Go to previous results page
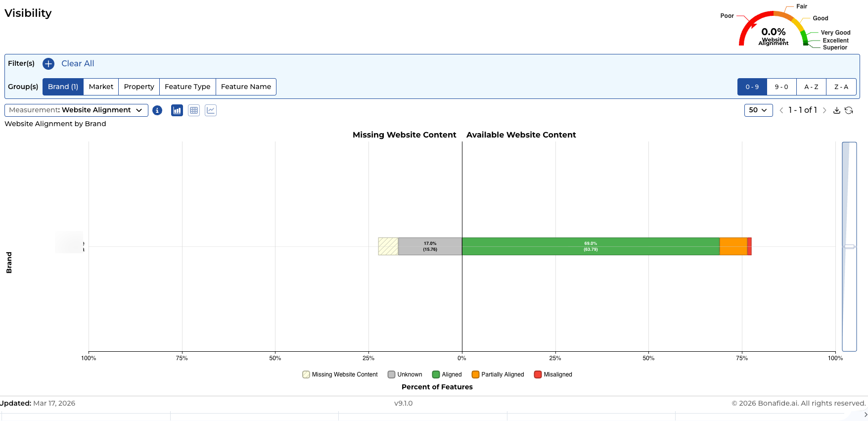 781,110
